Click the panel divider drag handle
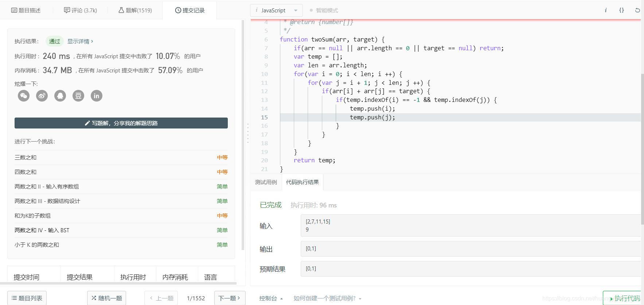This screenshot has width=644, height=305. click(x=248, y=133)
